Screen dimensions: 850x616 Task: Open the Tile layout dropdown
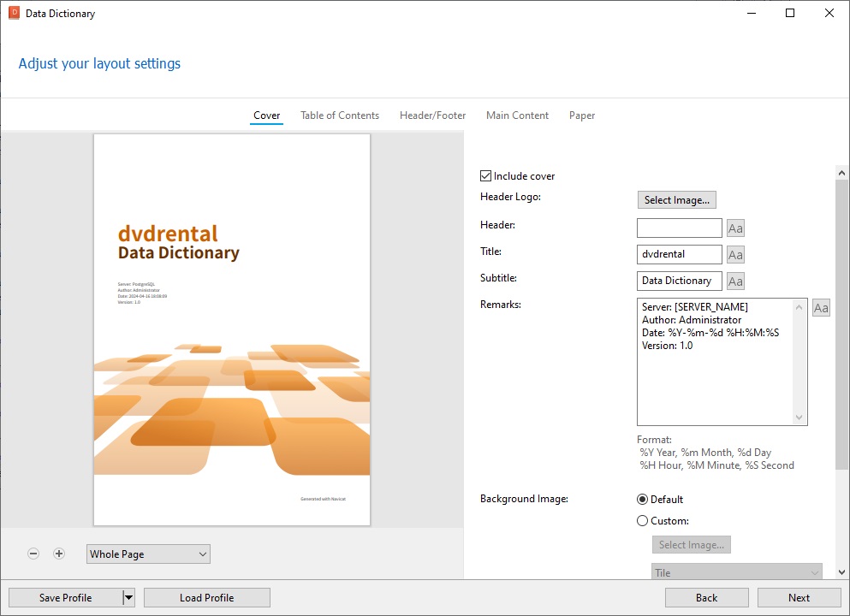737,572
